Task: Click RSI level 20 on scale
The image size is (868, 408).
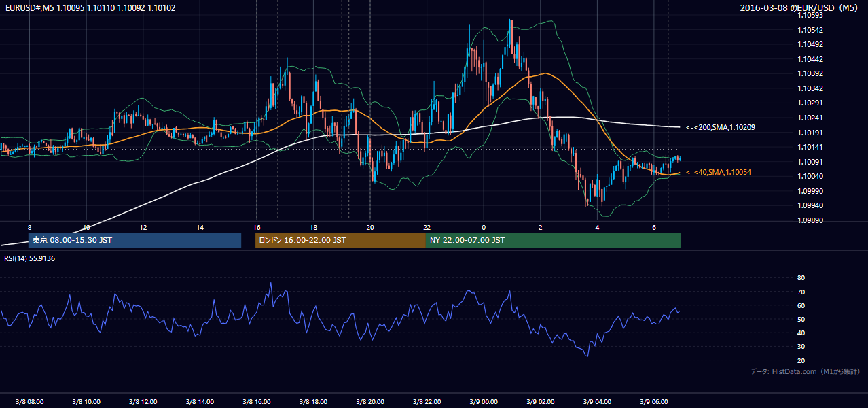Action: pyautogui.click(x=801, y=360)
